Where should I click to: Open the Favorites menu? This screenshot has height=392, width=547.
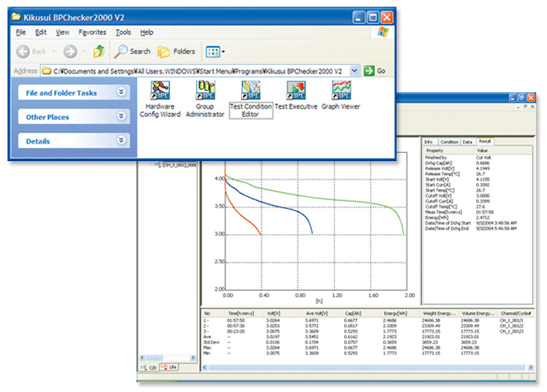[x=93, y=32]
